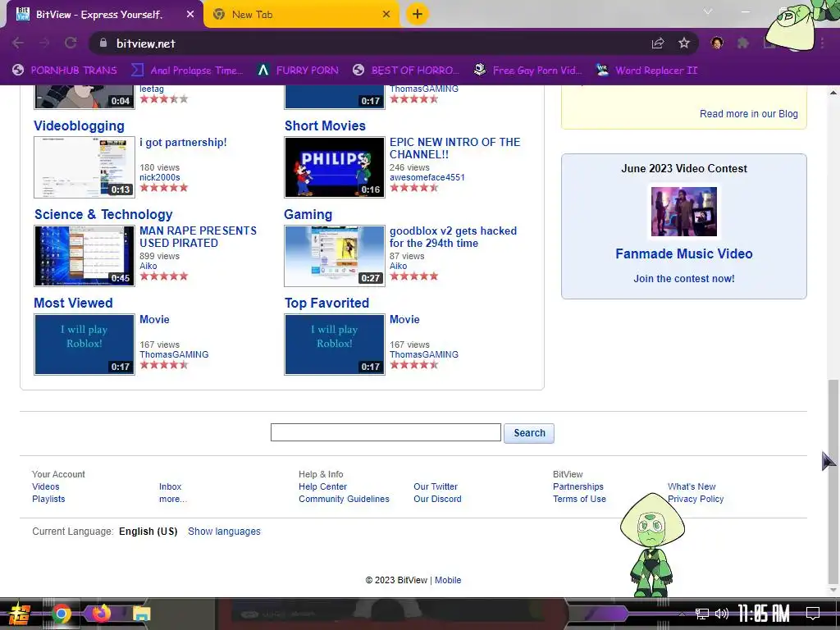Open What's New link
840x630 pixels.
pos(691,486)
